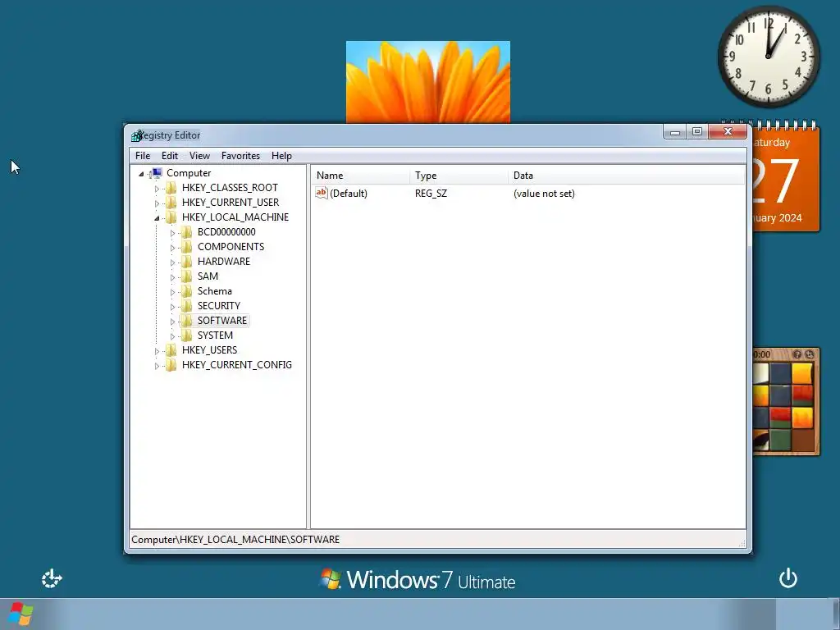Click the Ease of Access icon bottom left

[x=52, y=578]
